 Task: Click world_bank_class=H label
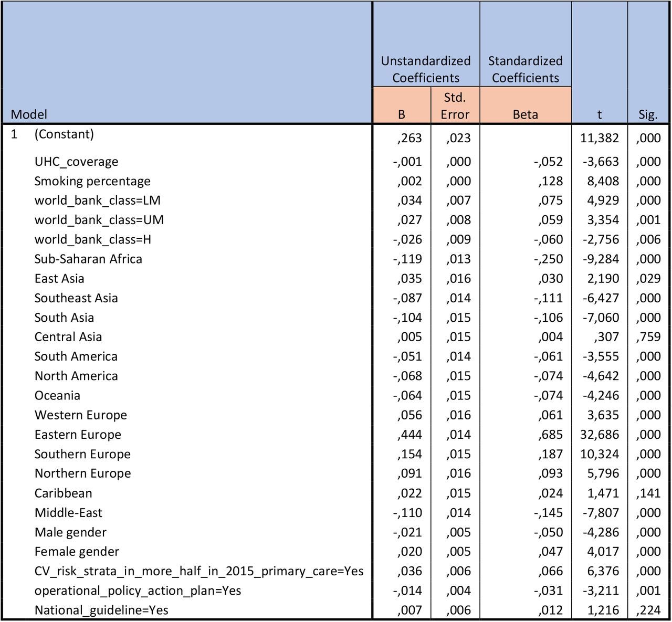click(x=93, y=239)
